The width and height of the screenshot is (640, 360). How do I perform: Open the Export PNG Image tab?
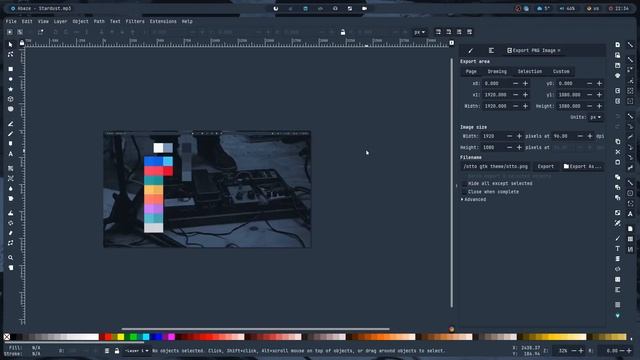(x=533, y=51)
